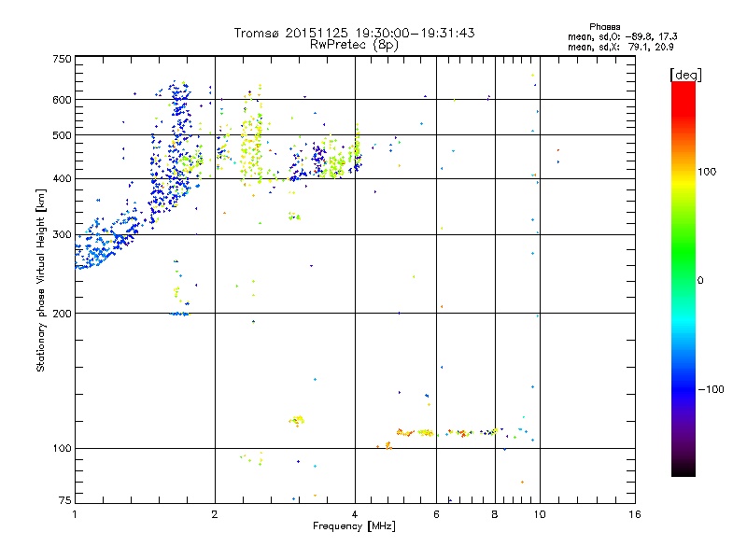Click the y-axis tick label '100'
The height and width of the screenshot is (560, 747).
coord(62,449)
